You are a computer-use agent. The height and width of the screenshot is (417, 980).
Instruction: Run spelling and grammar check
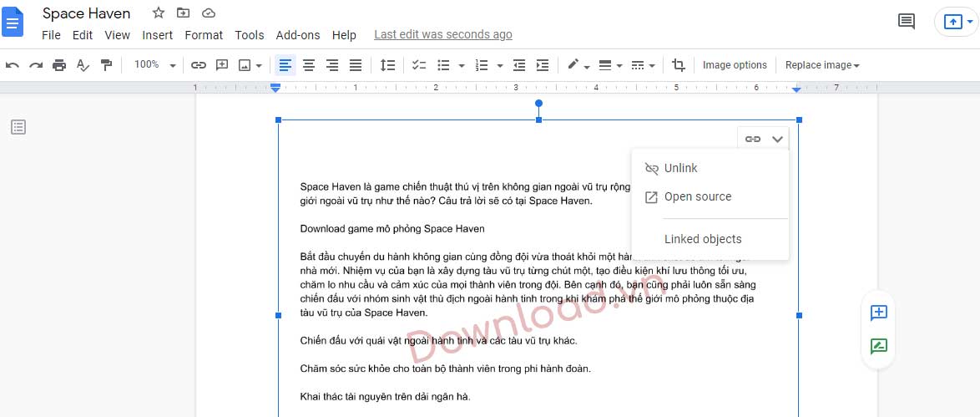[x=83, y=65]
